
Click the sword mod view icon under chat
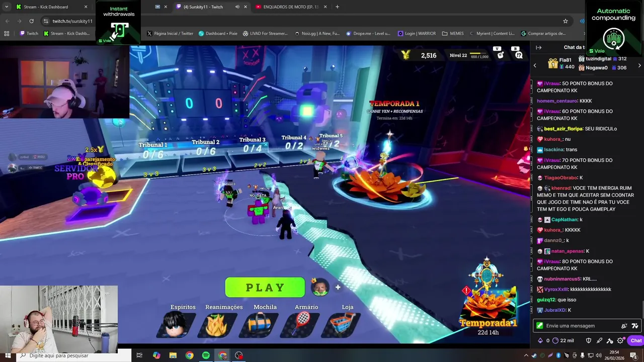pyautogui.click(x=599, y=340)
